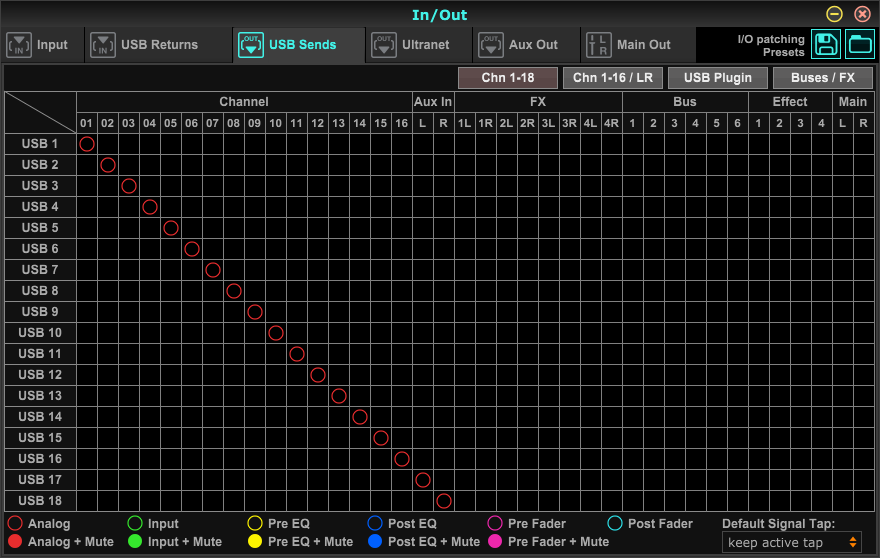
Task: Toggle the USB 18 to Aux In R patch point
Action: coord(444,501)
